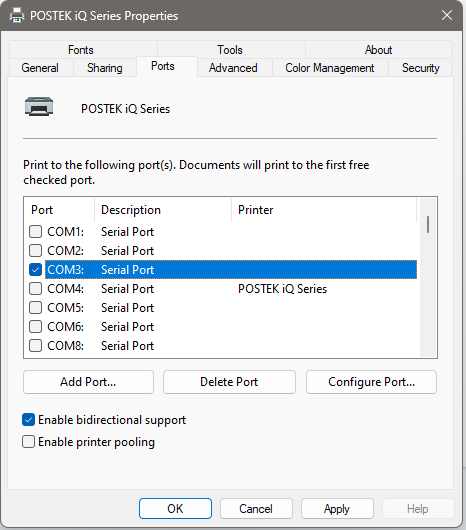466x530 pixels.
Task: Enable printer pooling checkbox
Action: (x=28, y=442)
